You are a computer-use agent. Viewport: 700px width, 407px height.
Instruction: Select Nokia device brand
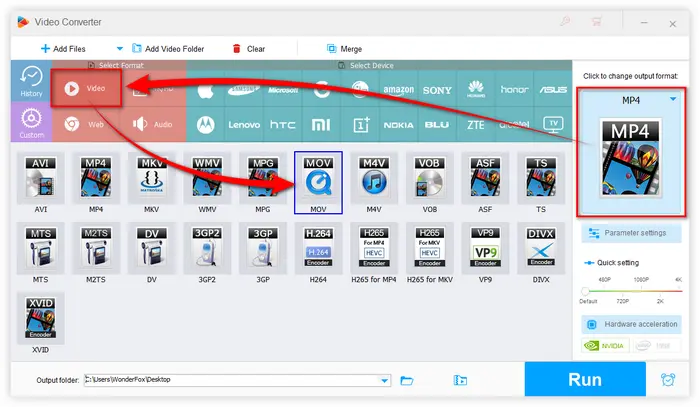click(399, 125)
